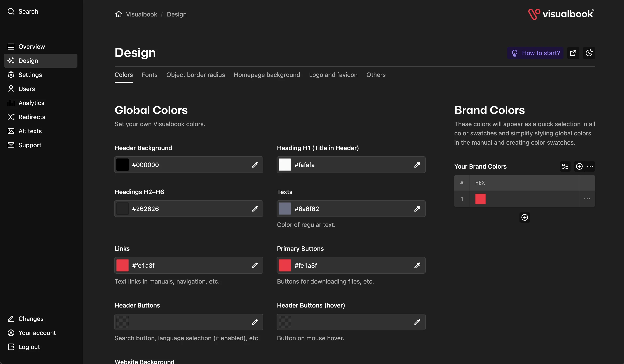This screenshot has height=364, width=624.
Task: Toggle dark mode moon icon
Action: (589, 53)
